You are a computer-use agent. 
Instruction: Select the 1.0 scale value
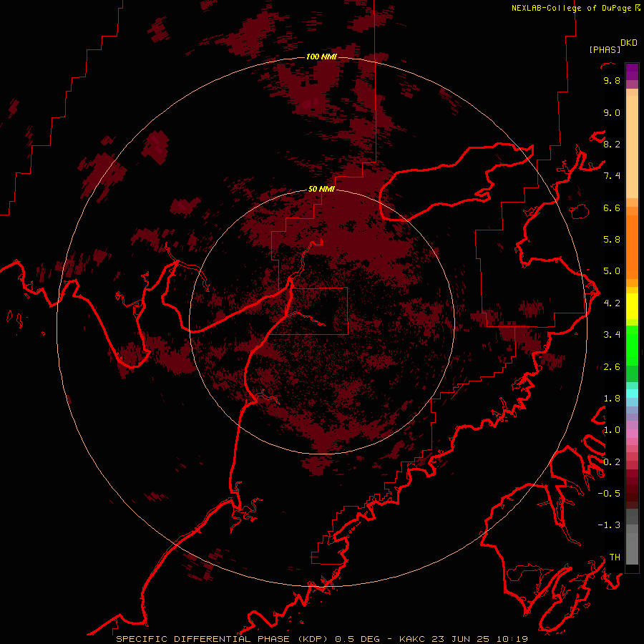point(612,430)
